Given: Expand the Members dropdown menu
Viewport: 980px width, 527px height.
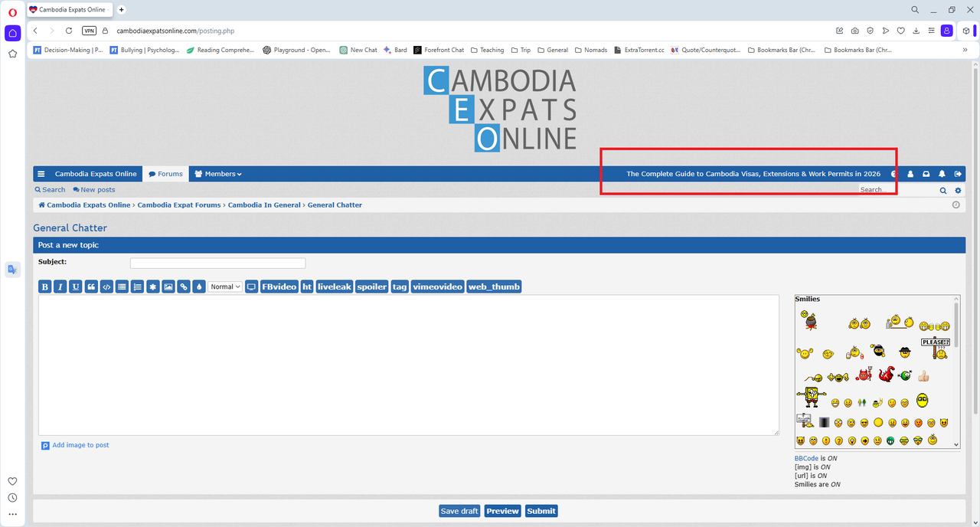Looking at the screenshot, I should (218, 174).
